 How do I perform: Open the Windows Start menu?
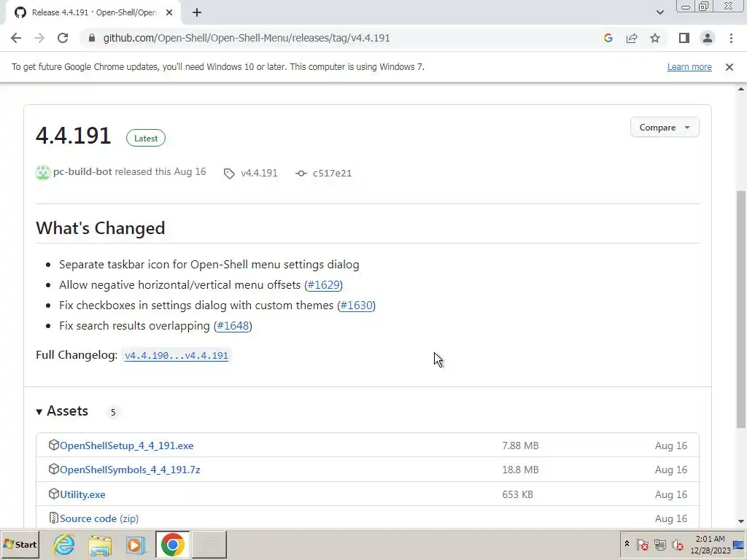click(x=20, y=544)
